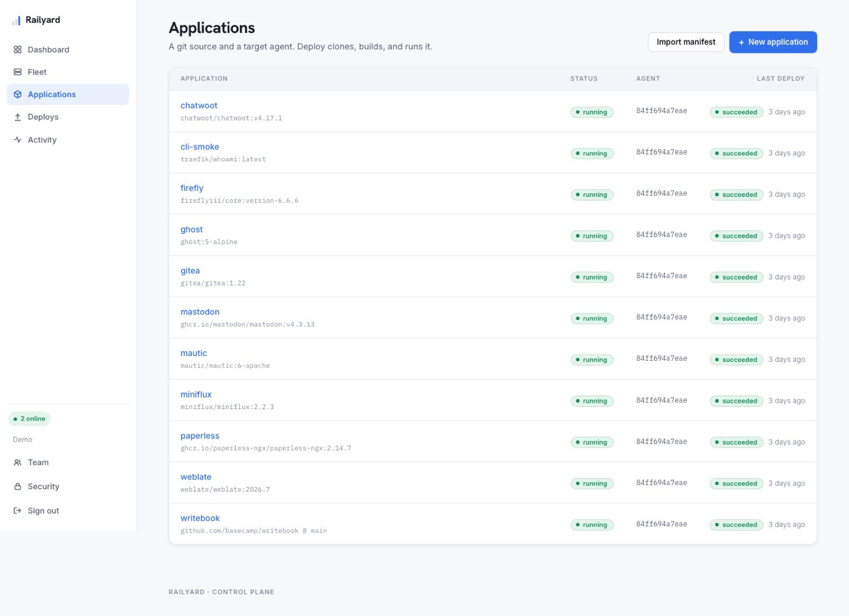Open the ghost application
The width and height of the screenshot is (849, 616).
click(x=192, y=229)
